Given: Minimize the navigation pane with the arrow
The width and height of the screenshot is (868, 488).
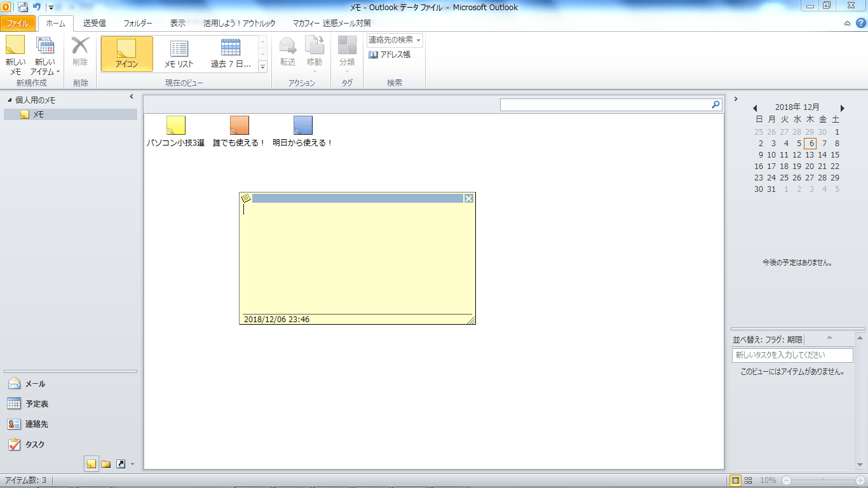Looking at the screenshot, I should (x=132, y=97).
